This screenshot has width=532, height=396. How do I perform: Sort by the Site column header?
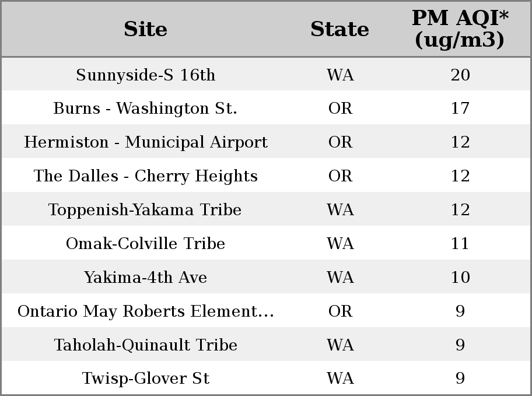click(x=145, y=29)
